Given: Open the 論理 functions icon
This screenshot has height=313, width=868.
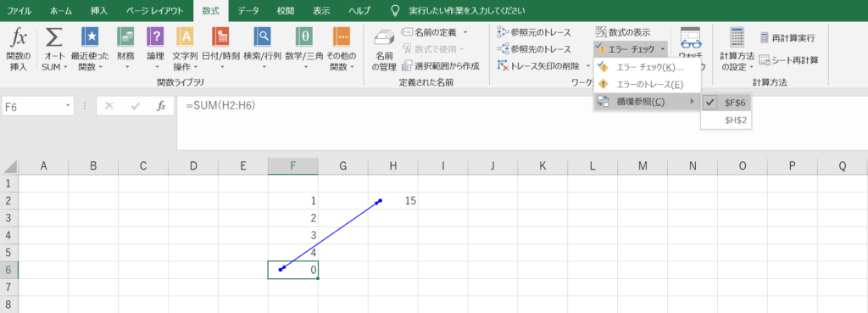Looking at the screenshot, I should (155, 37).
